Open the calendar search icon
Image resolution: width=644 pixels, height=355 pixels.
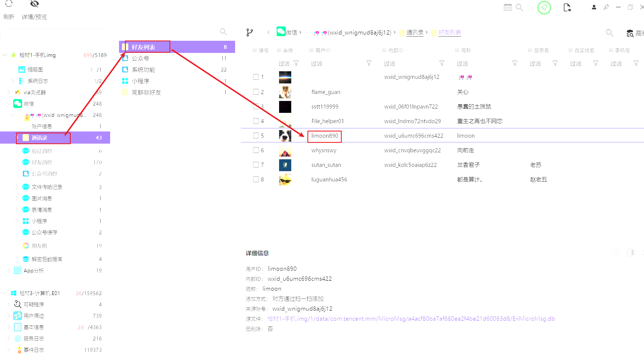508,7
